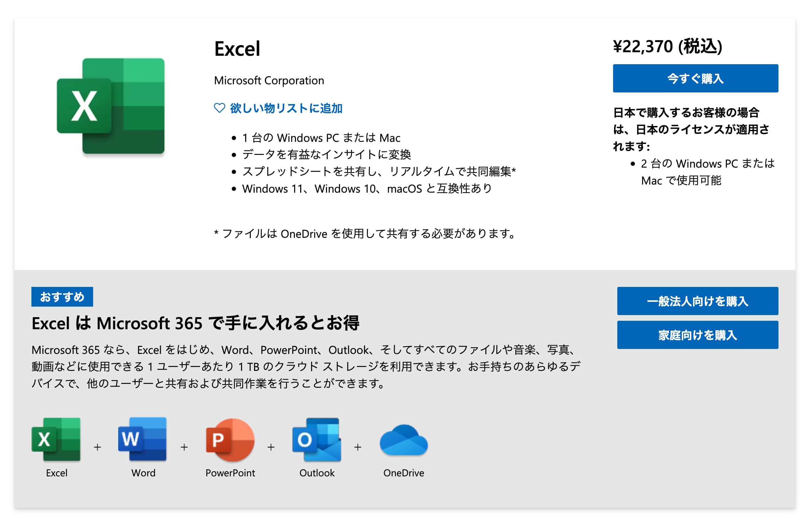This screenshot has width=812, height=518.
Task: Click the Outlook label under its icon
Action: (317, 473)
